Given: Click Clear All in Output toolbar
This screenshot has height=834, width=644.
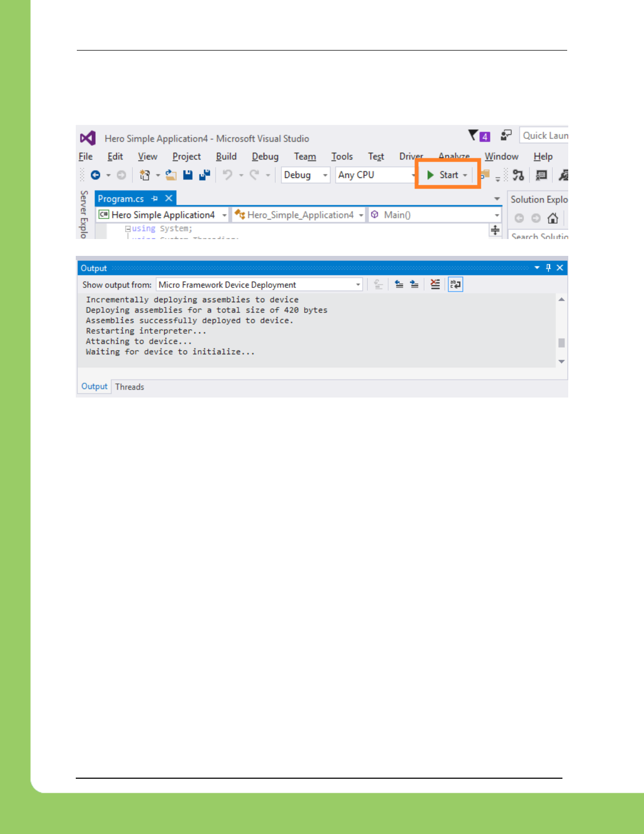Looking at the screenshot, I should (x=435, y=284).
